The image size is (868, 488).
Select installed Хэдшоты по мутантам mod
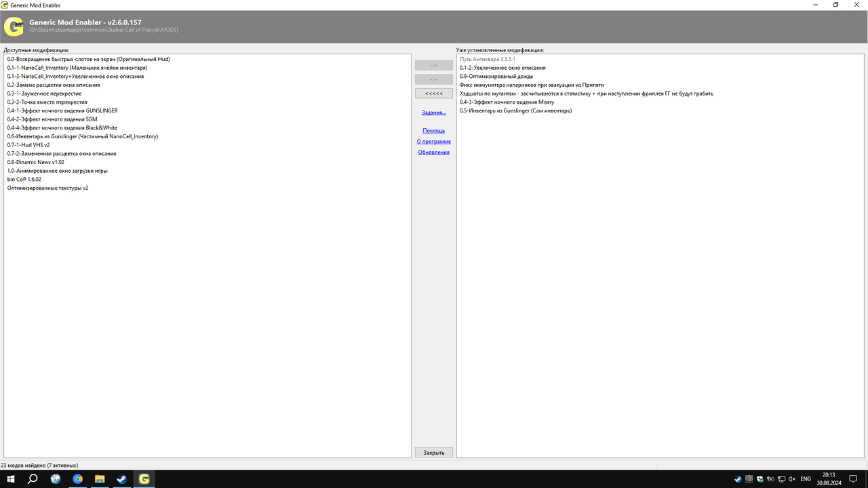coord(587,94)
